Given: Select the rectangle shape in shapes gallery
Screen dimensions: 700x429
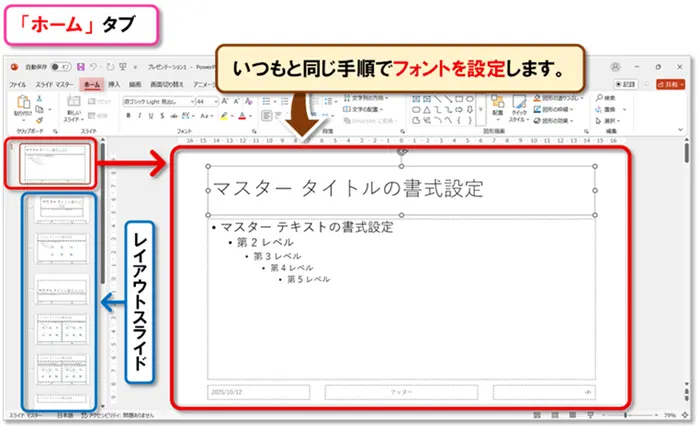Looking at the screenshot, I should (x=459, y=99).
